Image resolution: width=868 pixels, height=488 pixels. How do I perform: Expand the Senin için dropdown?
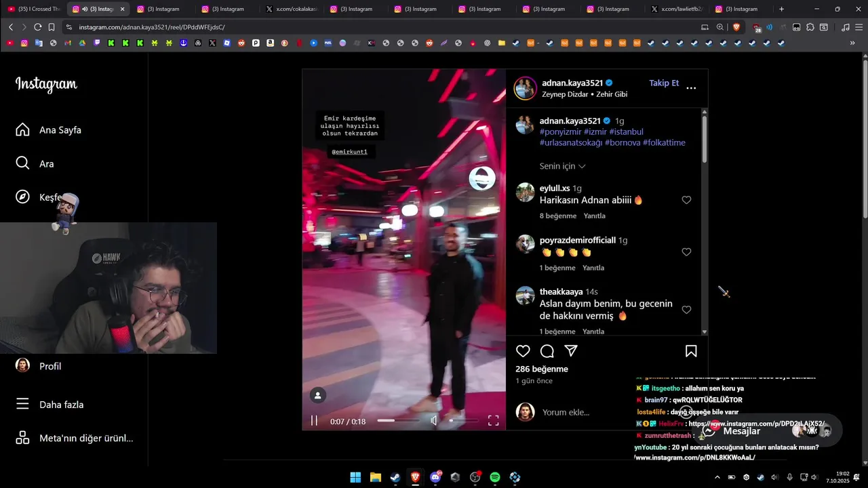click(563, 166)
